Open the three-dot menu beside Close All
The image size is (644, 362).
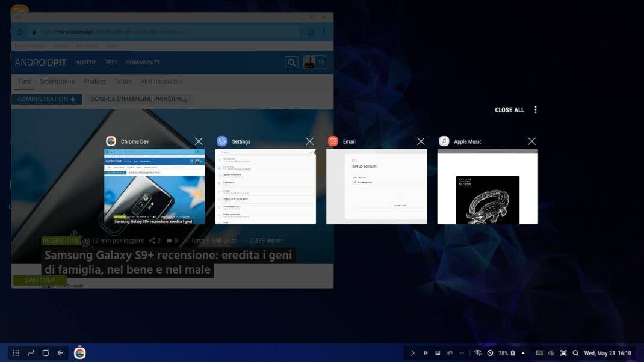tap(536, 109)
